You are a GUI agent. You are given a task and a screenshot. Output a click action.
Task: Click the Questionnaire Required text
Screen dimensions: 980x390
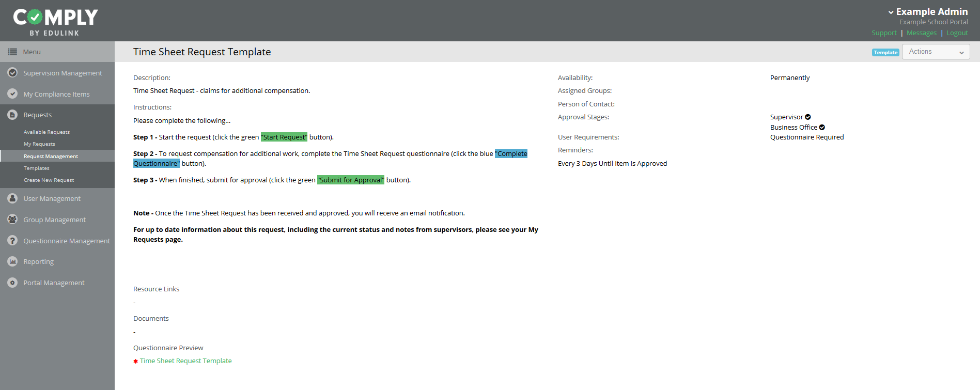[807, 137]
